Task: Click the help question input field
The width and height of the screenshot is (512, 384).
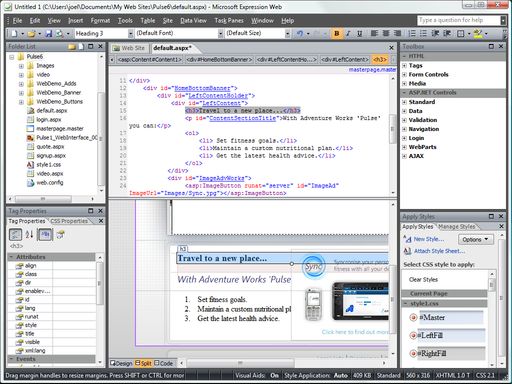Action: [x=459, y=20]
